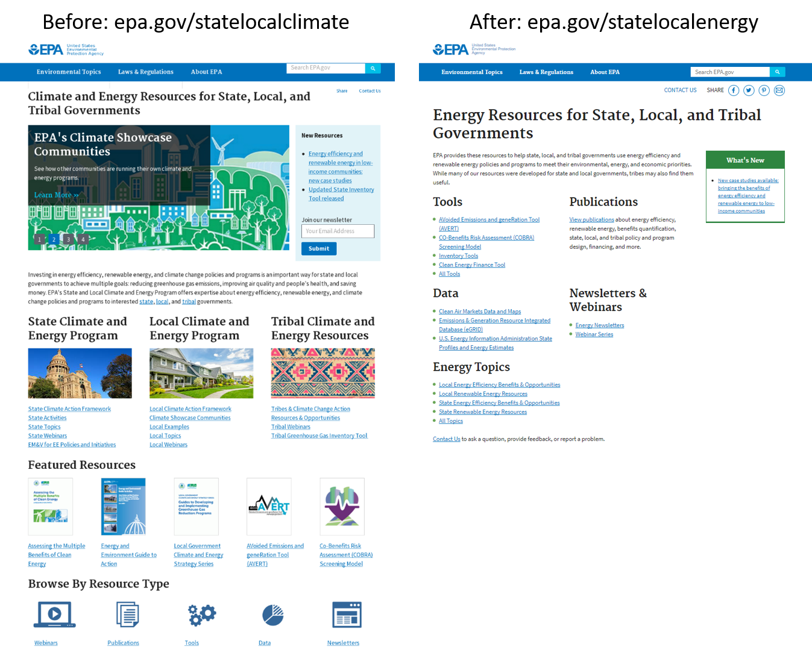Open the Webinars monitor icon
This screenshot has height=658, width=812.
tap(54, 615)
